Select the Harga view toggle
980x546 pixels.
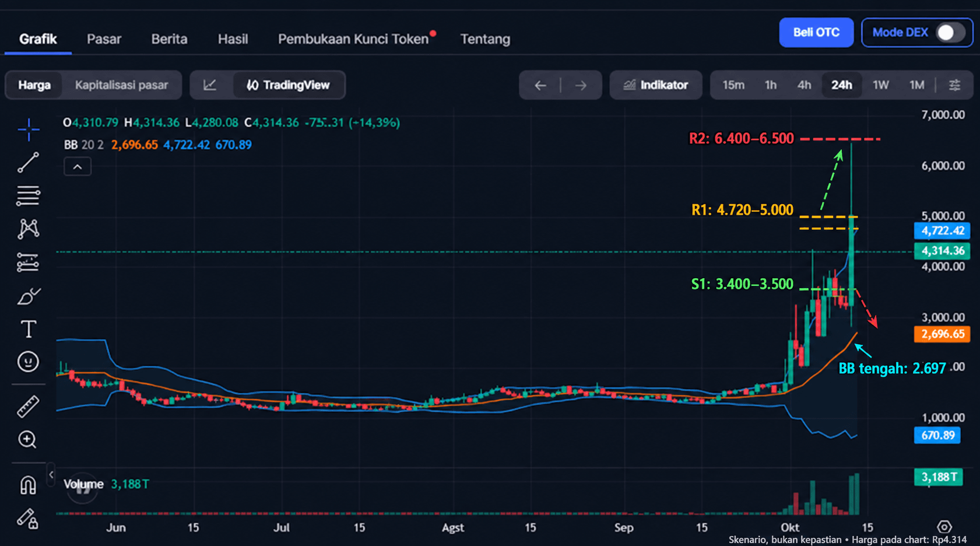click(34, 85)
